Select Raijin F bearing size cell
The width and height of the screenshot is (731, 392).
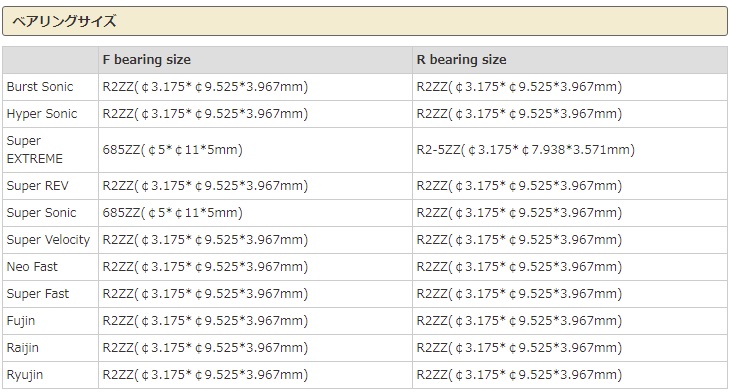pos(255,348)
